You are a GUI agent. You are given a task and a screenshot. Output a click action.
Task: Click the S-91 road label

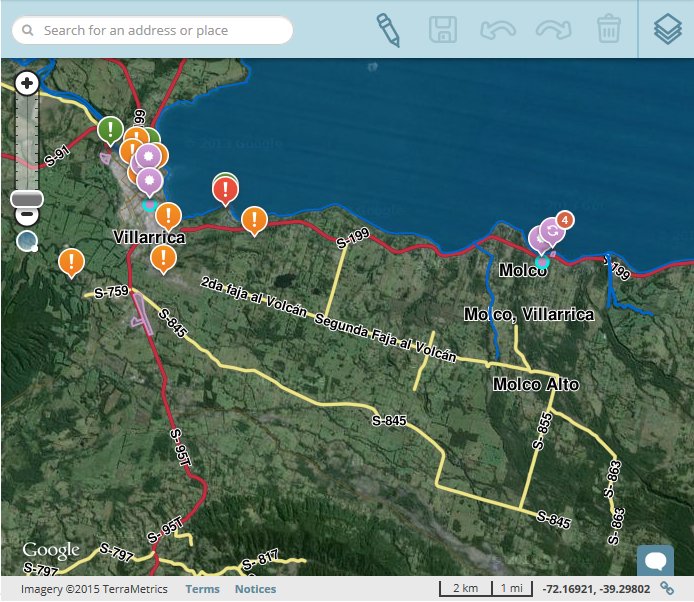point(57,156)
